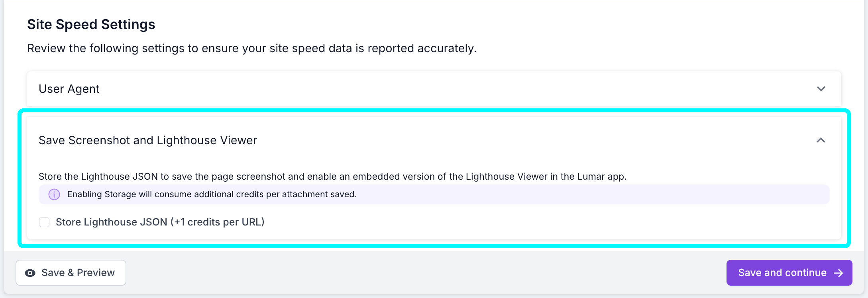Click the downward chevron beside User Agent
This screenshot has height=298, width=868.
pos(821,89)
